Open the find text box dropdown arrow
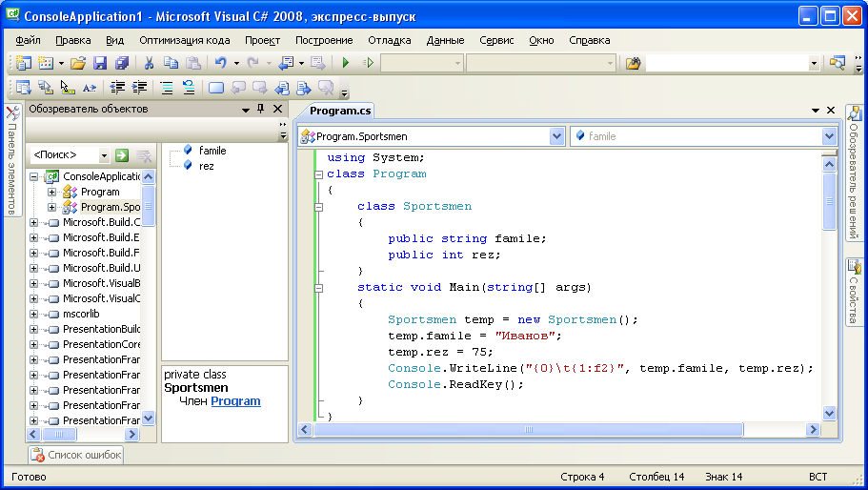Screen dimensions: 868x490 point(813,64)
